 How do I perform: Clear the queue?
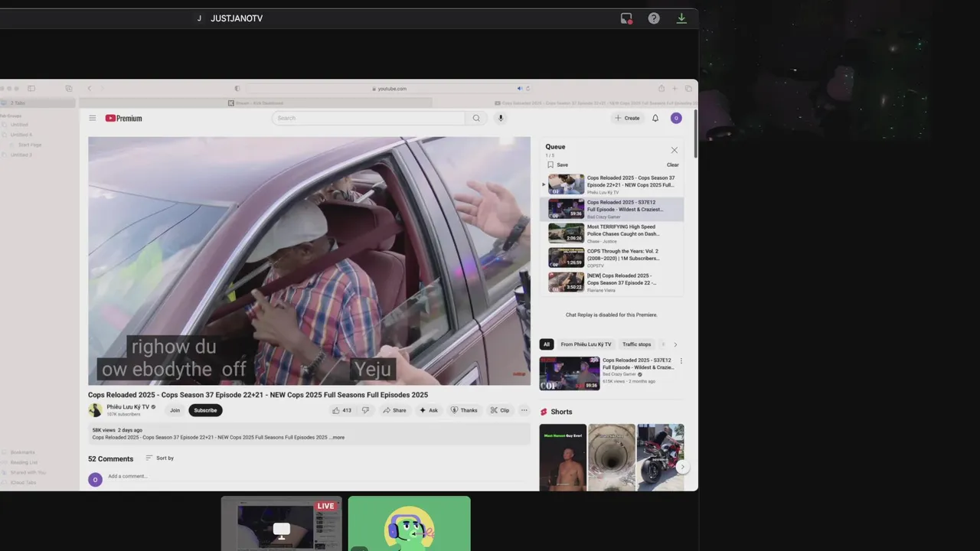pyautogui.click(x=672, y=165)
